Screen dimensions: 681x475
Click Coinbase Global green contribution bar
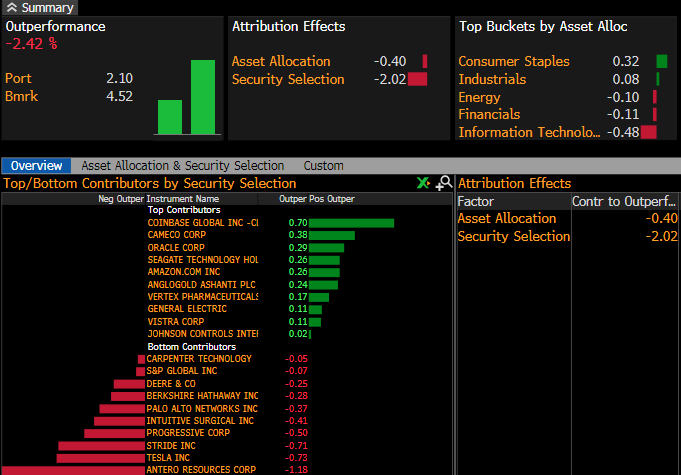[x=351, y=223]
